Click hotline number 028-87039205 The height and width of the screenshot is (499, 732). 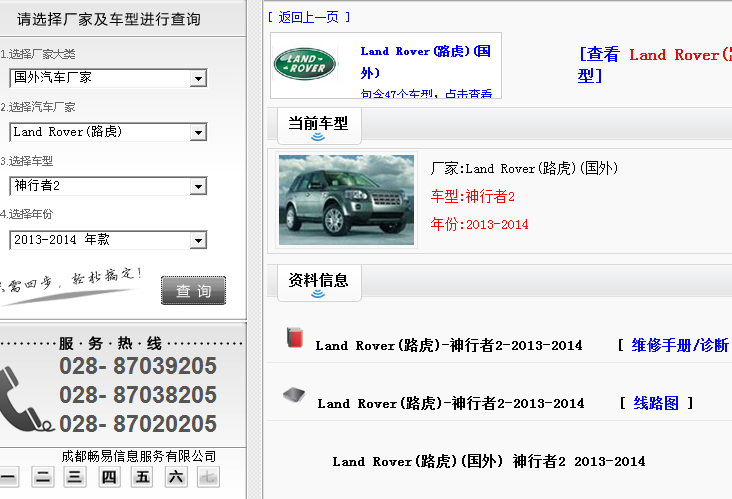point(138,365)
